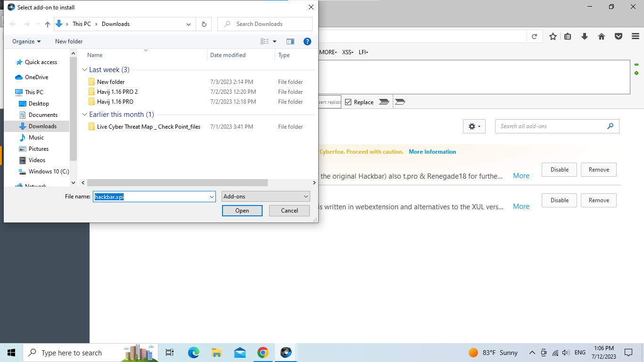Click the bookmark star icon in Cyberfox
This screenshot has height=362, width=644.
(553, 36)
